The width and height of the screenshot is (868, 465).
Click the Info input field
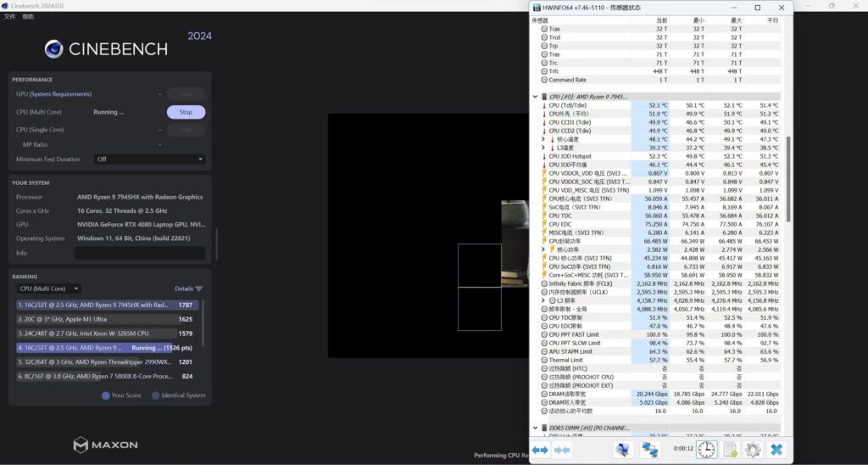[140, 253]
